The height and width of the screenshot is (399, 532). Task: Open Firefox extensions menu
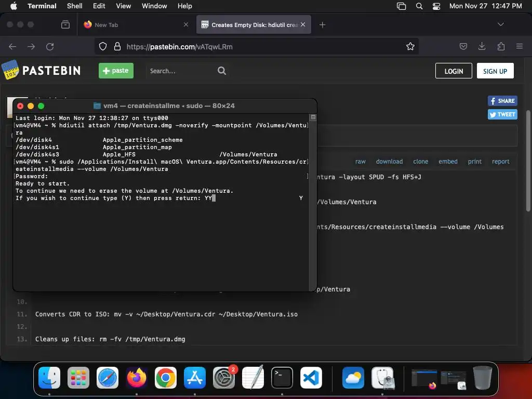501,46
